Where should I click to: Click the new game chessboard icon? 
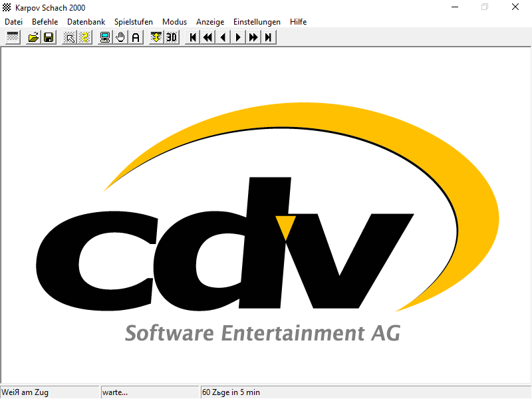coord(13,37)
